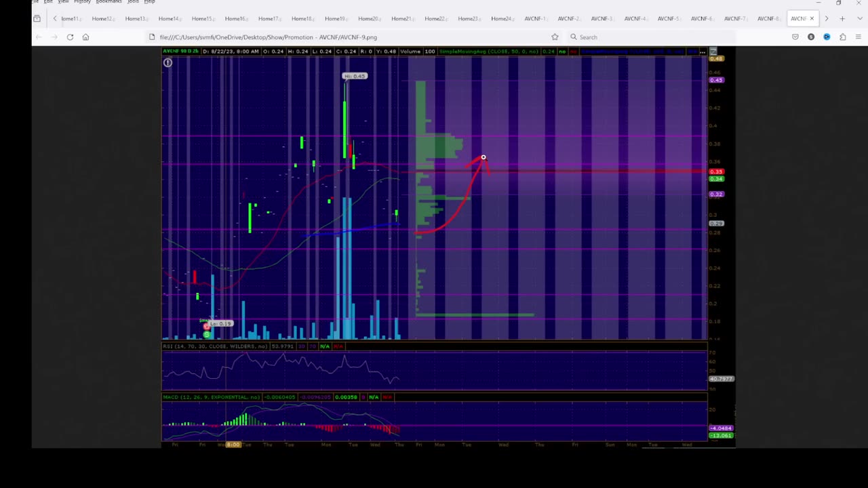
Task: Open Firefox View from the tab bar
Action: tap(37, 18)
